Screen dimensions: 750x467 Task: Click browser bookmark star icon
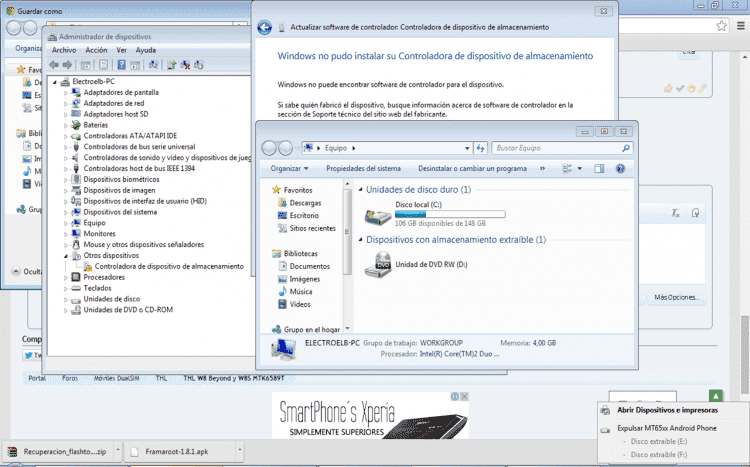(x=721, y=26)
